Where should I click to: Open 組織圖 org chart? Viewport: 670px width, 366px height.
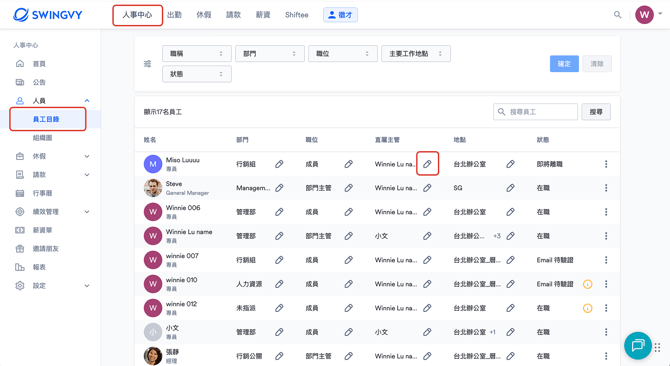tap(43, 138)
